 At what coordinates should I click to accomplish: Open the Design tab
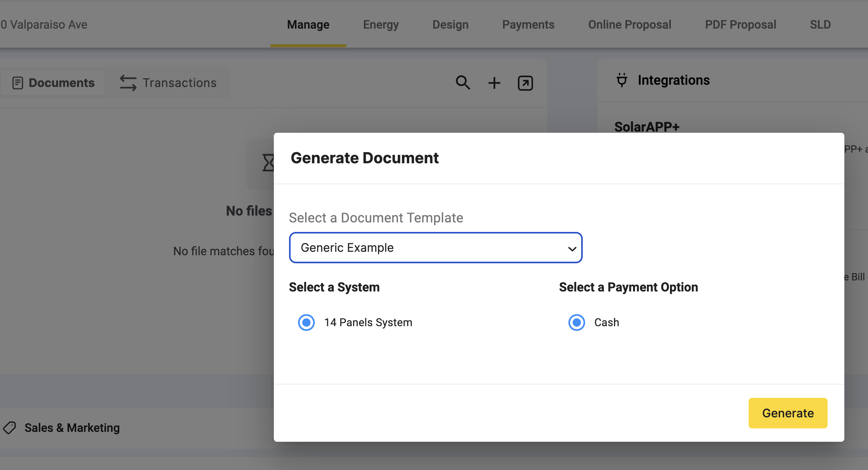point(450,24)
